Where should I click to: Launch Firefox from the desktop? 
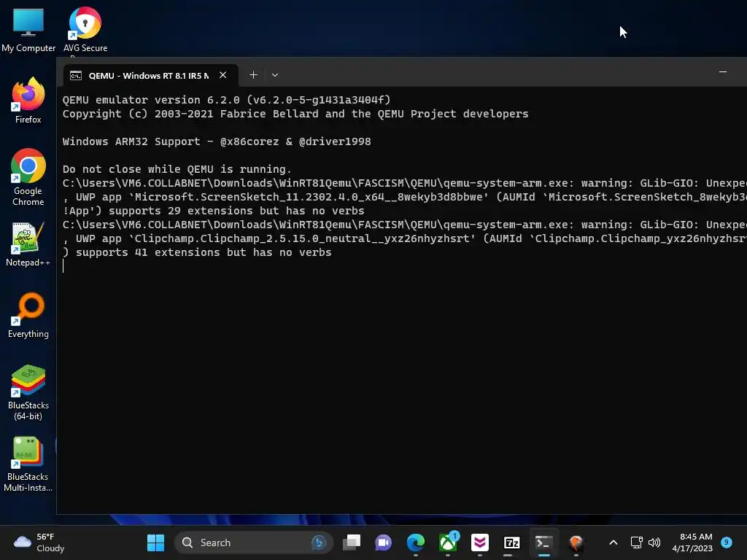click(28, 101)
